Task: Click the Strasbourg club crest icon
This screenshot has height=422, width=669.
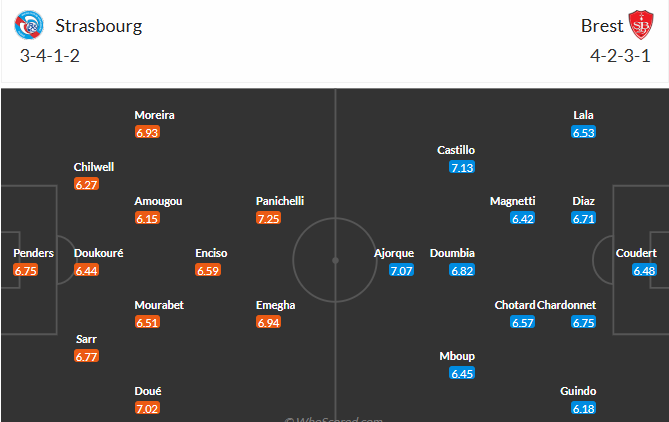Action: point(32,26)
